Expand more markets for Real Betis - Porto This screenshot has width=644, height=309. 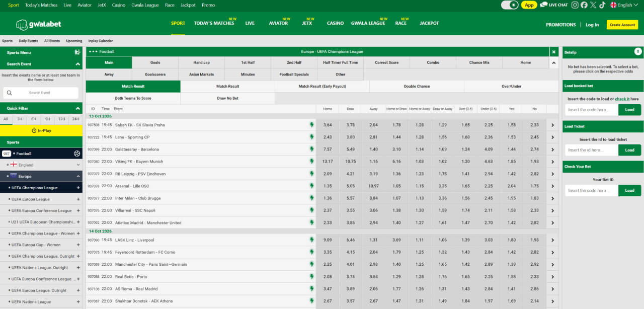pyautogui.click(x=552, y=277)
